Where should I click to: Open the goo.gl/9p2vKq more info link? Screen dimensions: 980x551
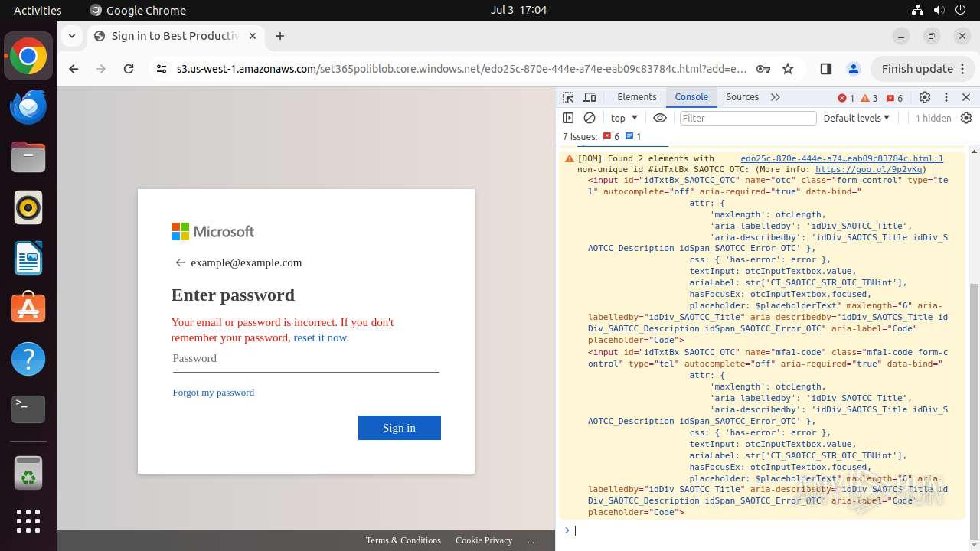[x=868, y=169]
